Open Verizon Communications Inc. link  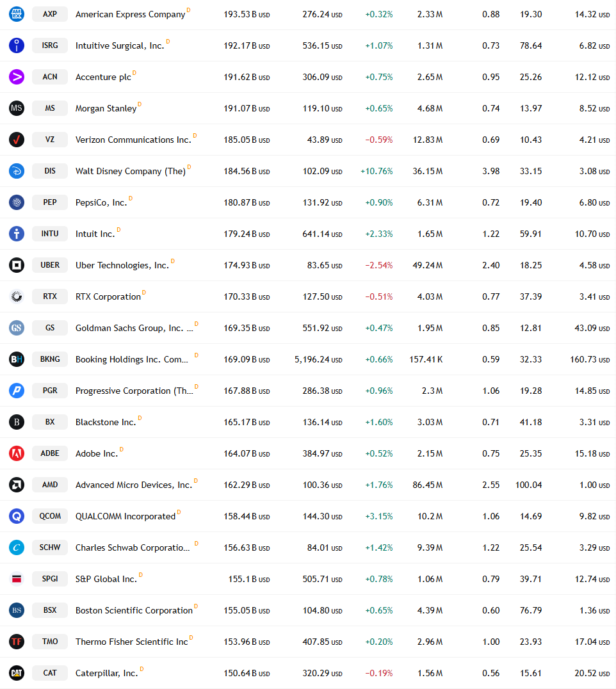pos(133,140)
